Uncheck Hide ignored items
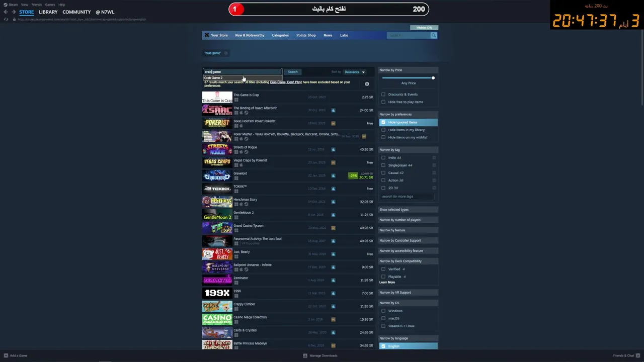 (383, 122)
